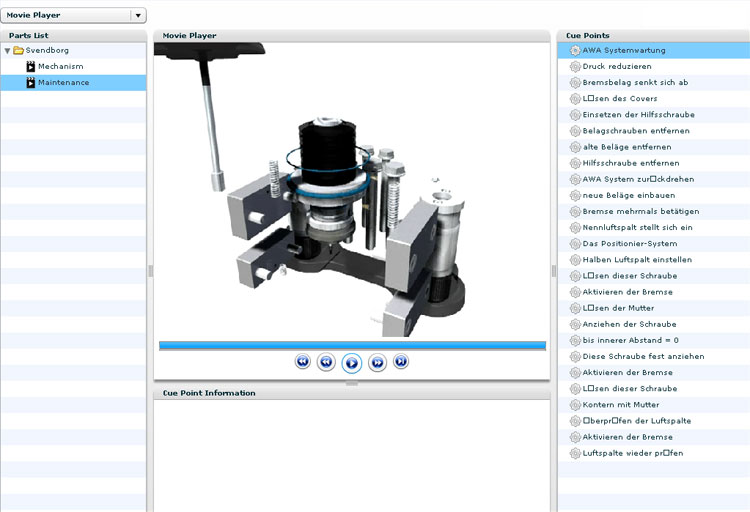The width and height of the screenshot is (750, 512).
Task: Click the cue icon next to Druck reduzieren
Action: pos(574,67)
